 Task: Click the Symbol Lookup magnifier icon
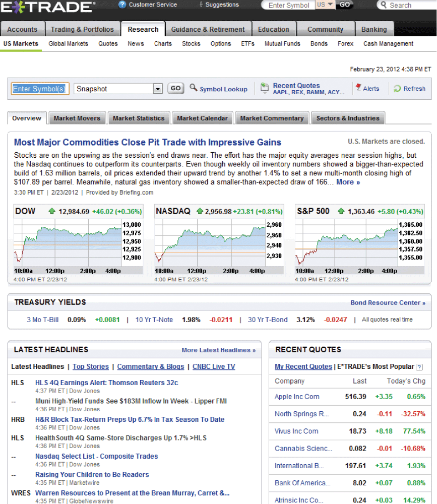[x=193, y=87]
